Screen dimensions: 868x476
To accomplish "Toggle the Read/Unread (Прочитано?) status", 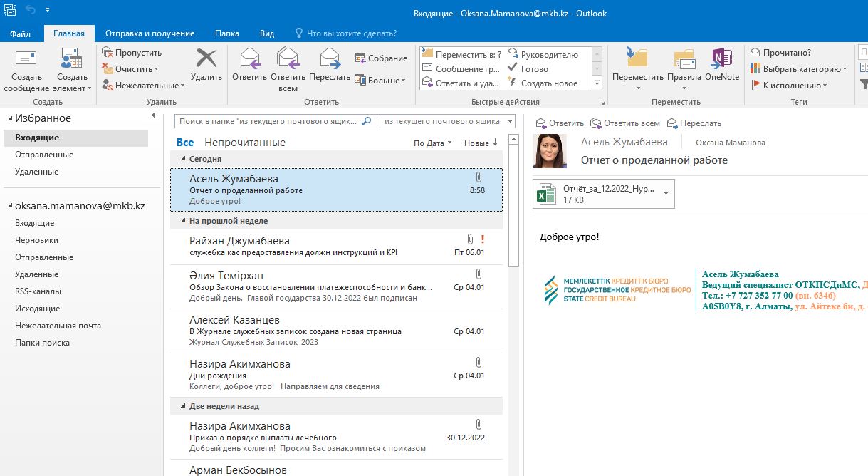I will click(780, 53).
